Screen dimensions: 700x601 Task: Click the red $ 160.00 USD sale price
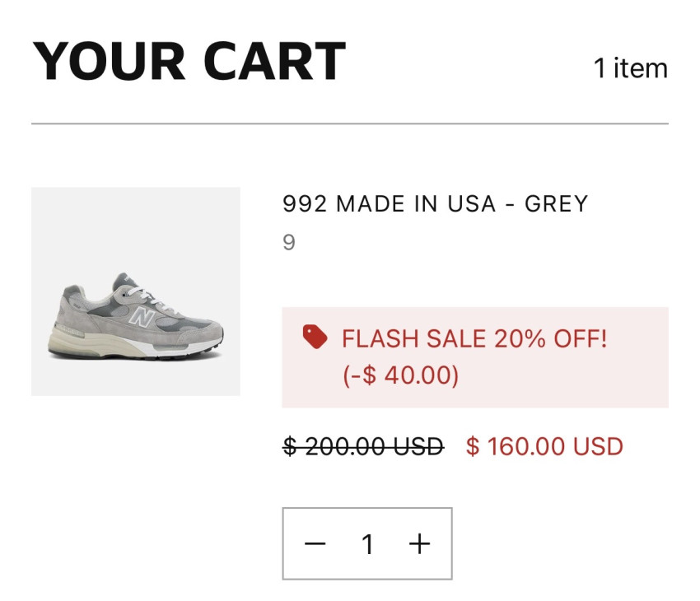click(544, 447)
